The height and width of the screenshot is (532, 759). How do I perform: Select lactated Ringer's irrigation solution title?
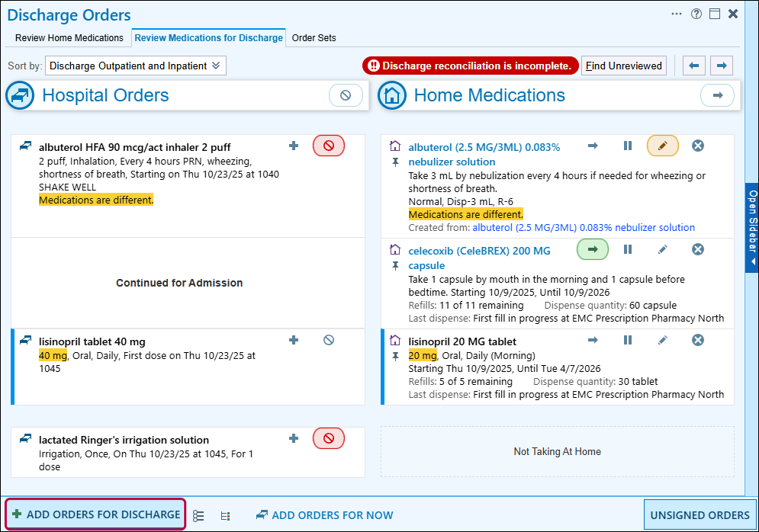pos(124,440)
